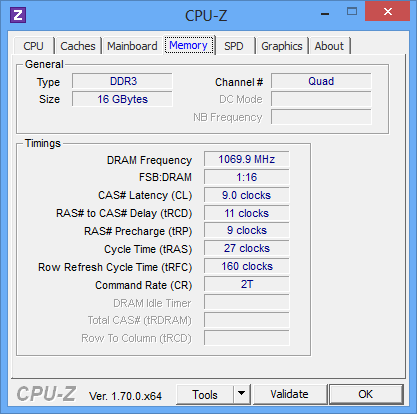The width and height of the screenshot is (417, 414).
Task: Select the tRAS value 27 clocks
Action: (247, 248)
